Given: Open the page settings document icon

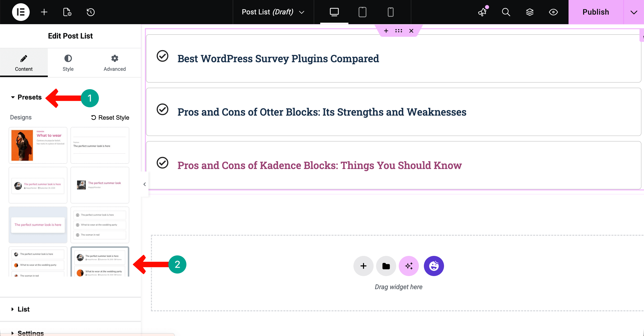Looking at the screenshot, I should [x=67, y=12].
